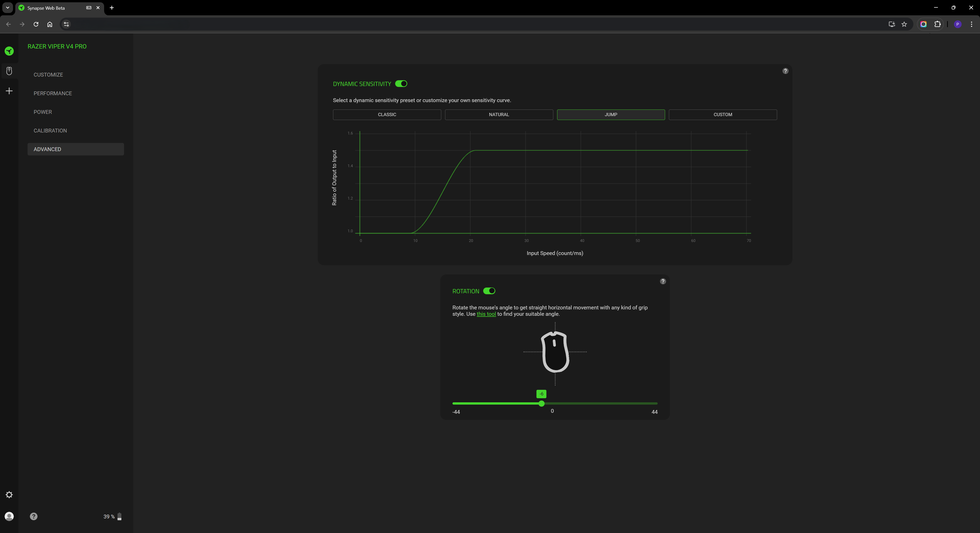Disable the Dynamic Sensitivity toggle
Image resolution: width=980 pixels, height=533 pixels.
(401, 84)
